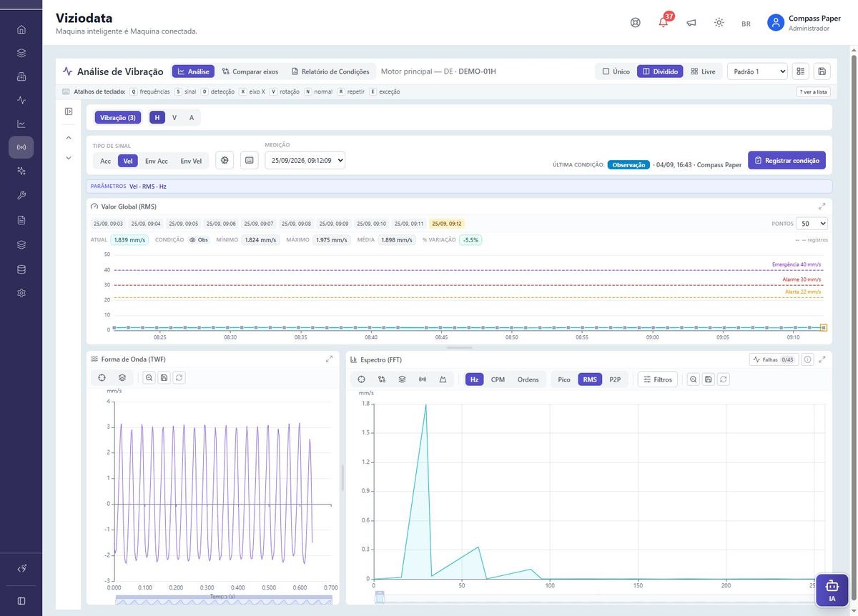Open the FFT info circle icon
858x616 pixels.
(808, 359)
